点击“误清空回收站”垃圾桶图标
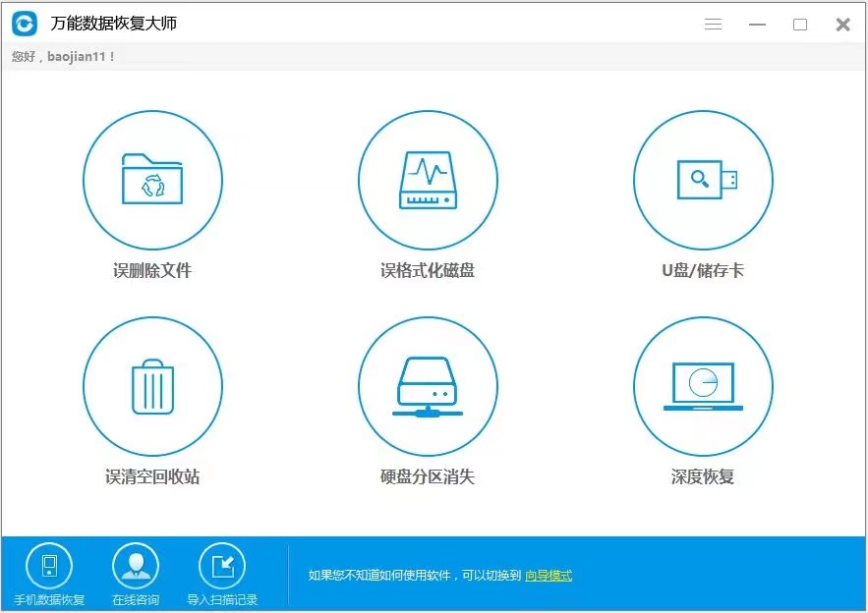The width and height of the screenshot is (868, 613). point(152,386)
